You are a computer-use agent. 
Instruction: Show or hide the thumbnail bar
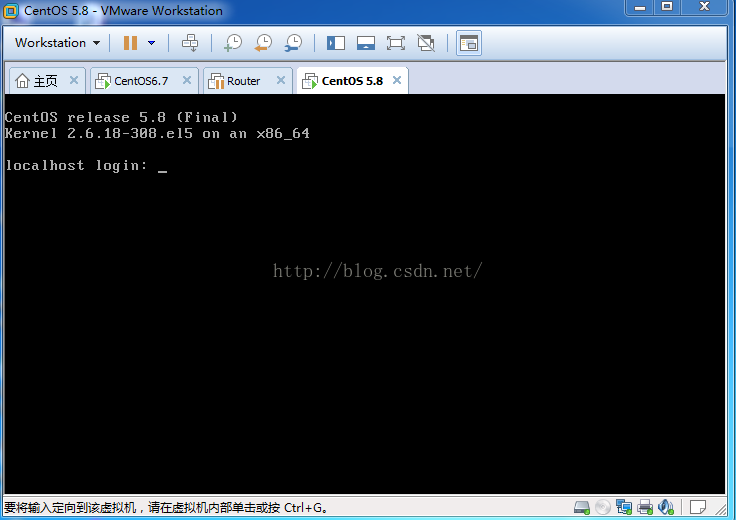[366, 43]
